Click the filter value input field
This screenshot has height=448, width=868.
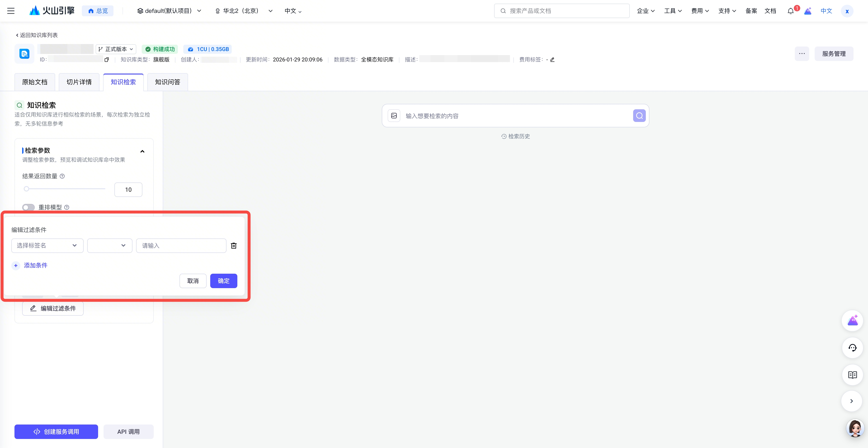[x=181, y=246]
